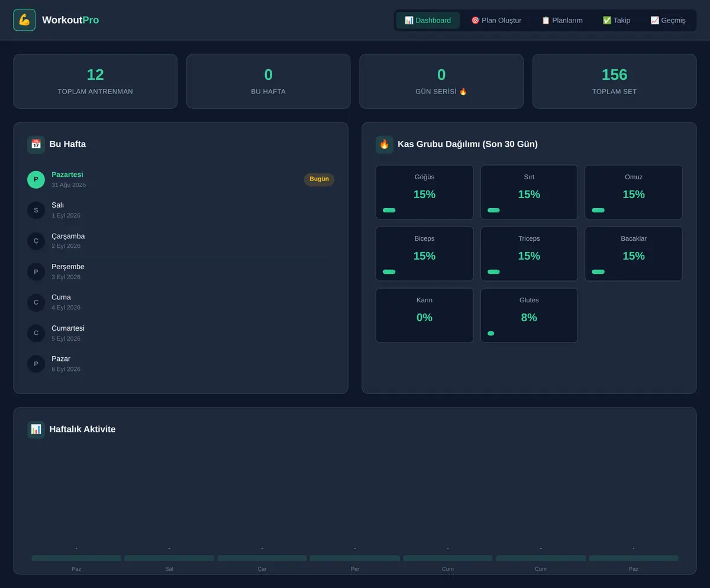Click the date 6 Eyl 2026
This screenshot has height=588, width=710.
66,370
